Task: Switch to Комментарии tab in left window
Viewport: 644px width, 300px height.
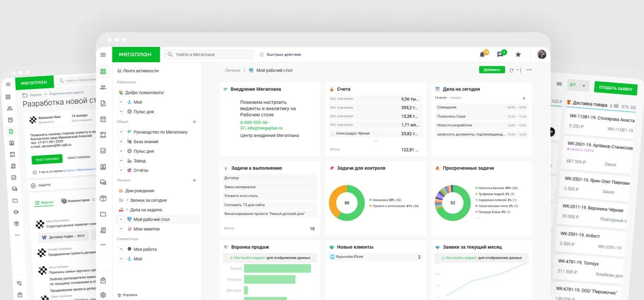Action: (x=78, y=200)
